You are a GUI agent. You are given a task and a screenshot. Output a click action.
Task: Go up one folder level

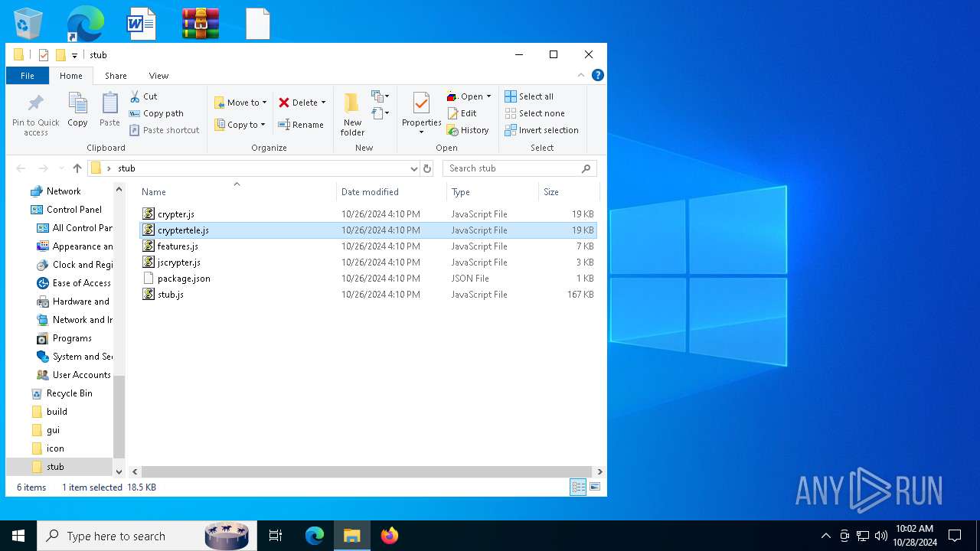[77, 168]
